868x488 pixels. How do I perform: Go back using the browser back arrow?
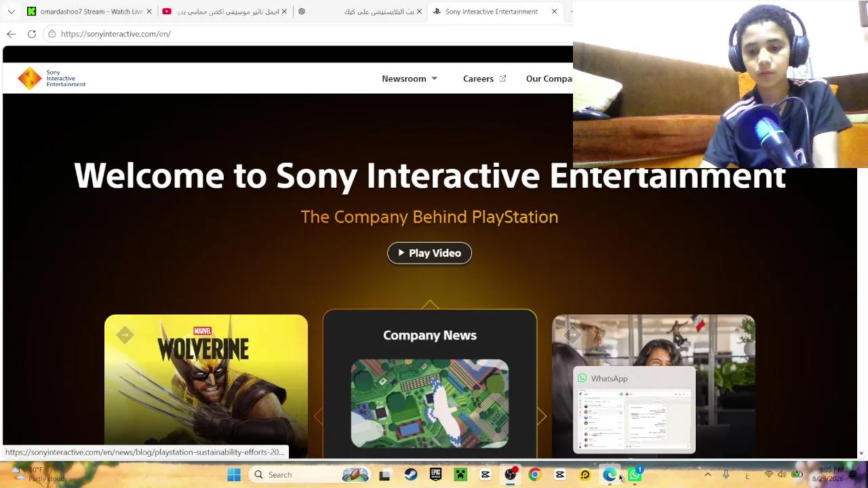pos(12,34)
